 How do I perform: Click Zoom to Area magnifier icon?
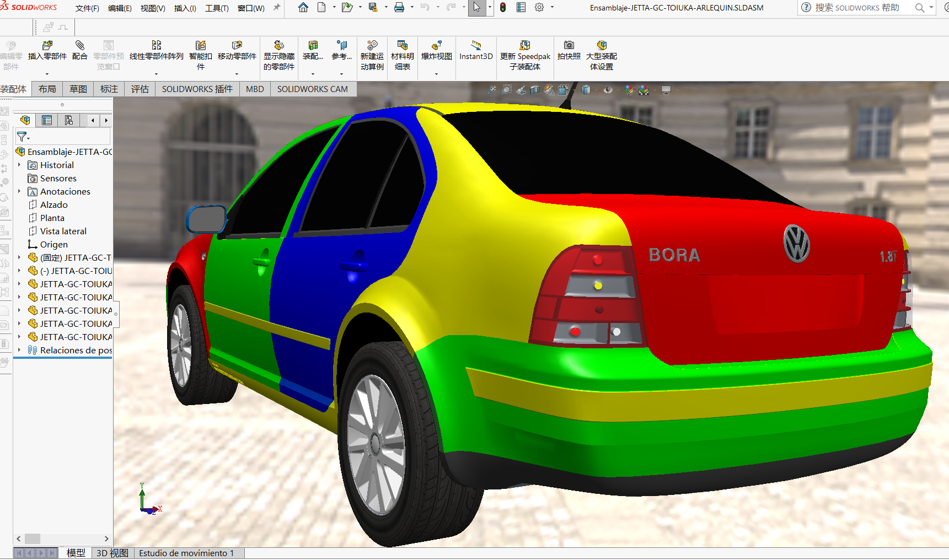[506, 90]
